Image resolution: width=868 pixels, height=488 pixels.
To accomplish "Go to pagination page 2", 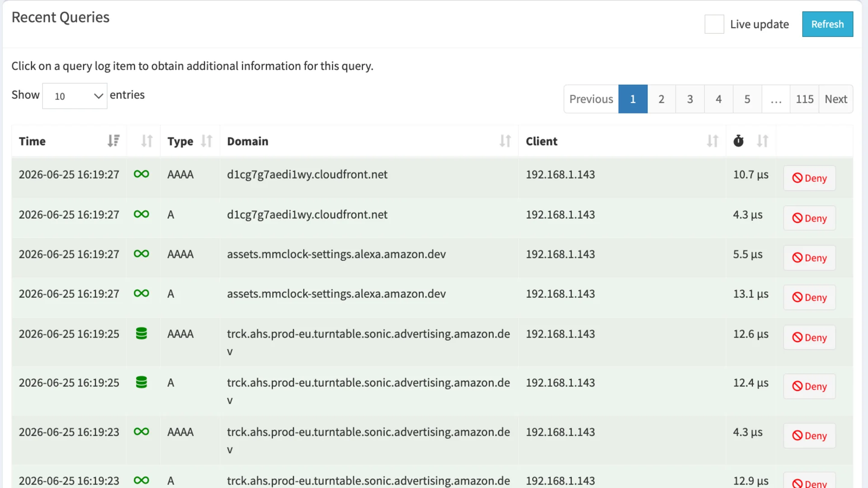I will (661, 99).
